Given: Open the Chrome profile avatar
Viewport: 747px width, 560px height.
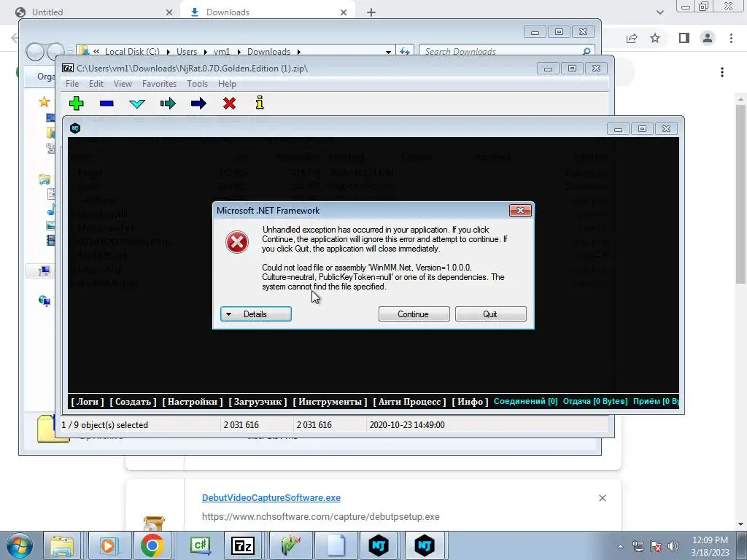Looking at the screenshot, I should point(708,38).
